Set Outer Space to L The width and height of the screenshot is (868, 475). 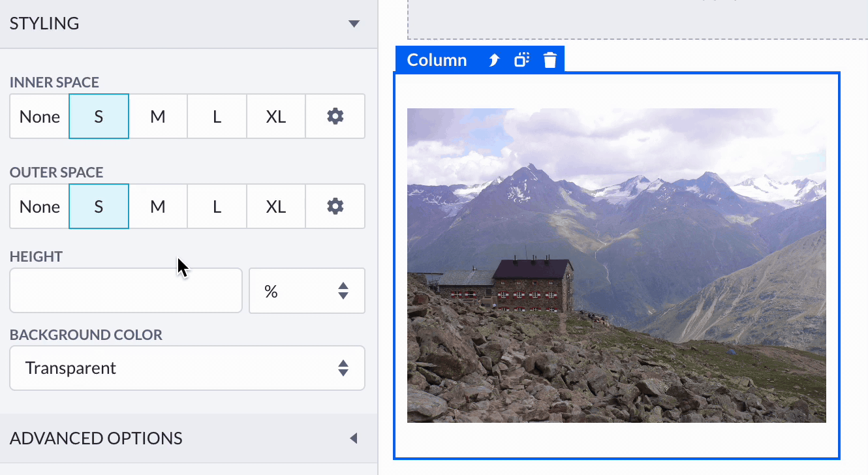pos(217,206)
